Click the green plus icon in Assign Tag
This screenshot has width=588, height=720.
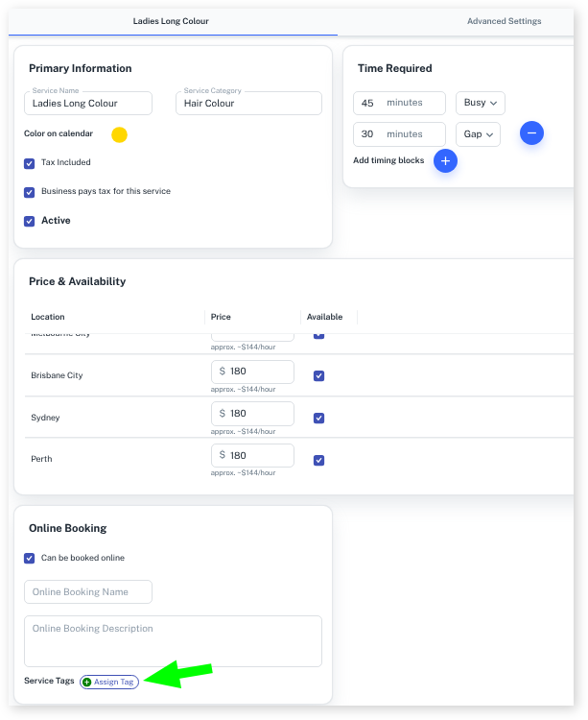(x=87, y=682)
